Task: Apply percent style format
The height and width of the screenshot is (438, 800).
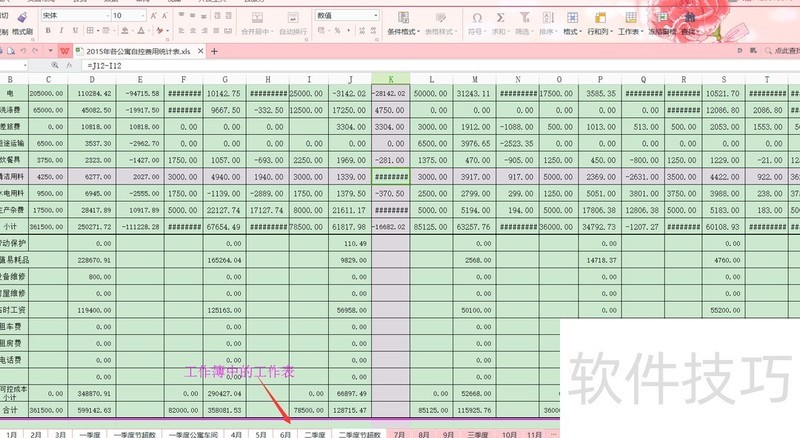Action: tap(337, 31)
